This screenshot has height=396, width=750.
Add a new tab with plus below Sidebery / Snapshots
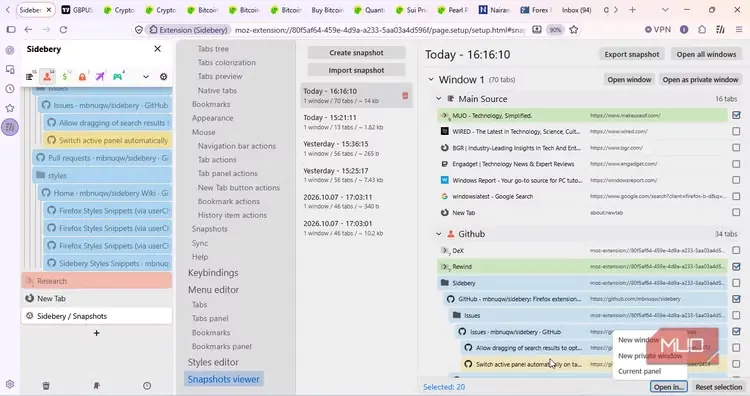(x=97, y=333)
